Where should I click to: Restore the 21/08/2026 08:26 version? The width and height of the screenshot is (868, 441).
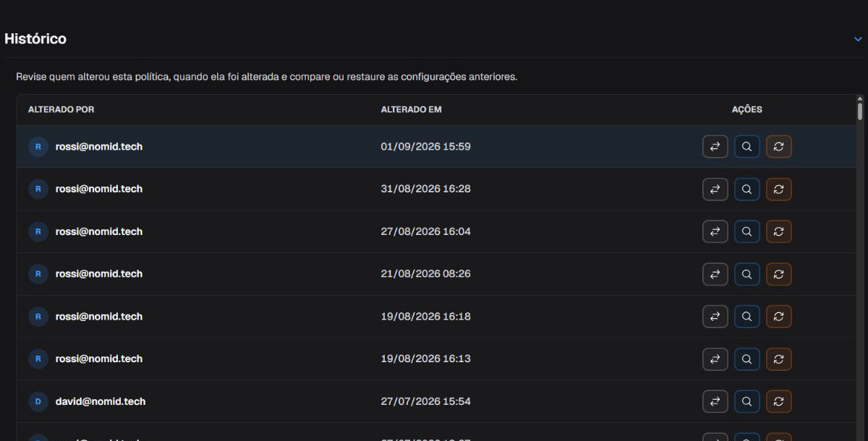click(779, 274)
